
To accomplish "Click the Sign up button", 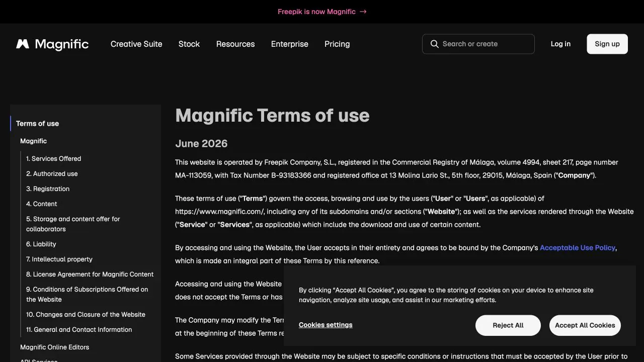I will coord(607,44).
